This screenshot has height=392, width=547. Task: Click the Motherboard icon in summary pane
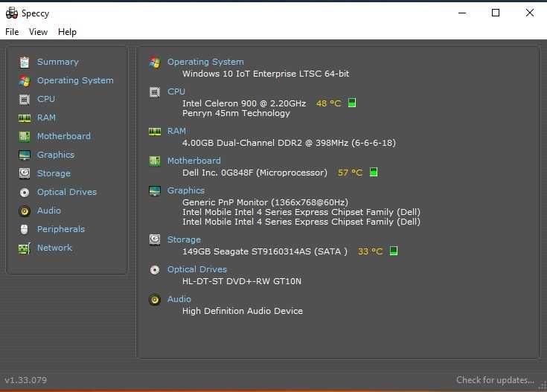click(155, 161)
